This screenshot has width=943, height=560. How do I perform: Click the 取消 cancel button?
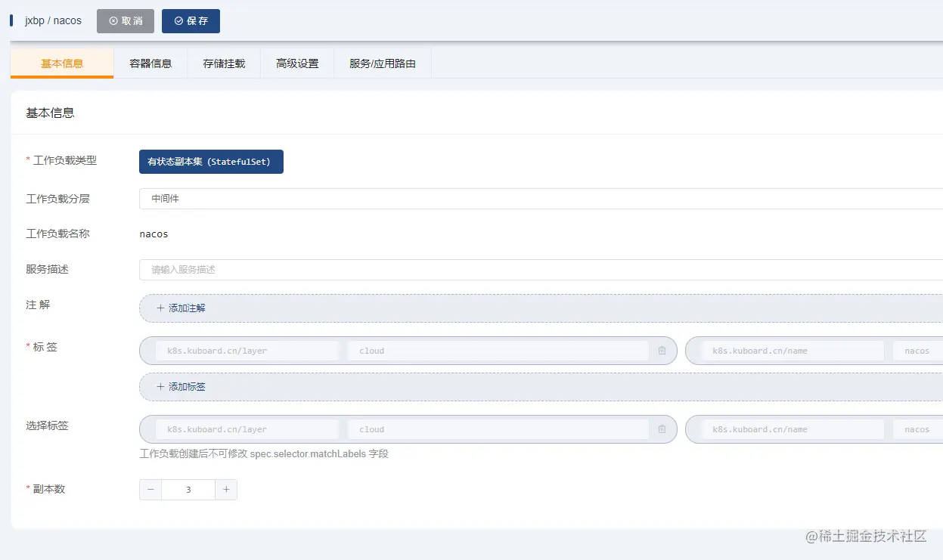coord(126,21)
